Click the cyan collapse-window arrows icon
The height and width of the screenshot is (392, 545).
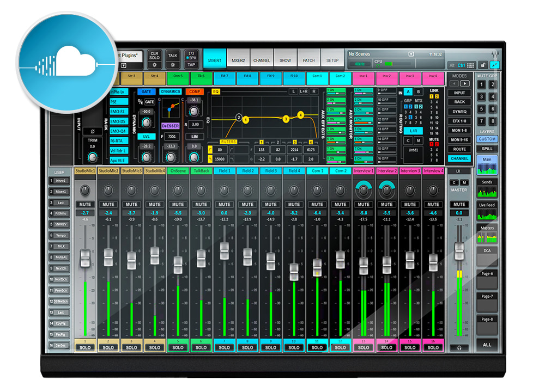495,65
